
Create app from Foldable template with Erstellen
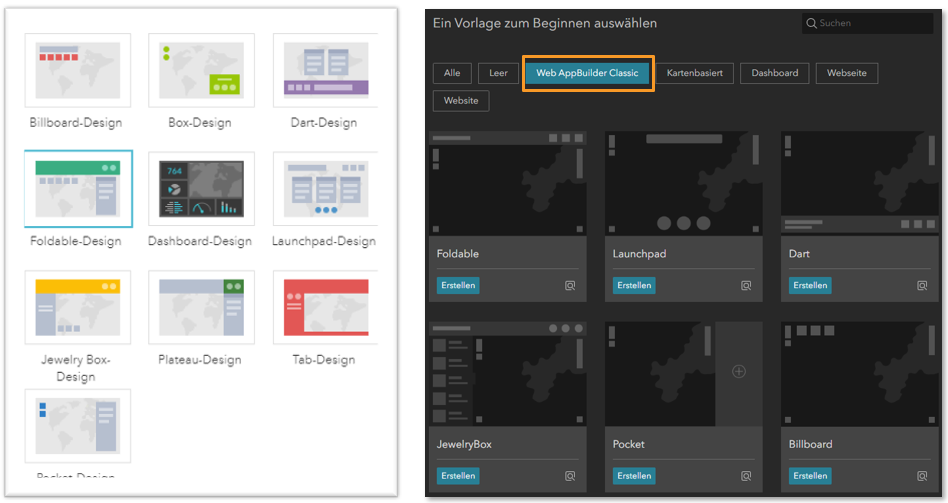coord(458,285)
